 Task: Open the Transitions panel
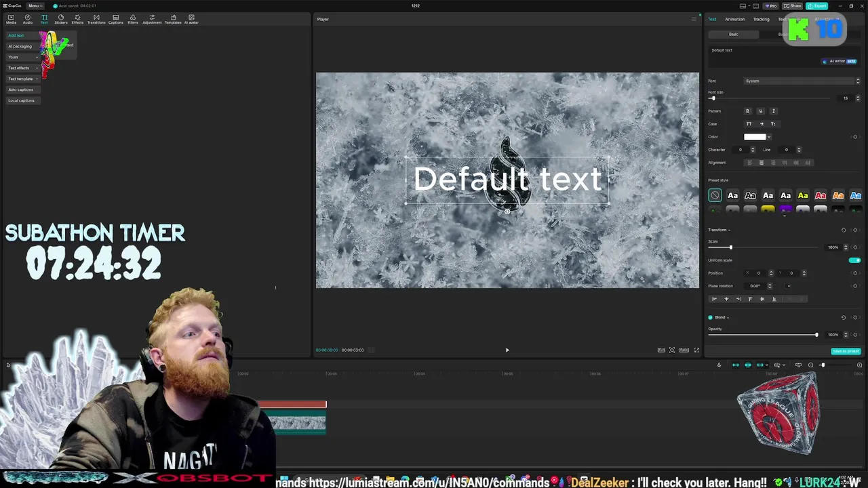click(96, 19)
